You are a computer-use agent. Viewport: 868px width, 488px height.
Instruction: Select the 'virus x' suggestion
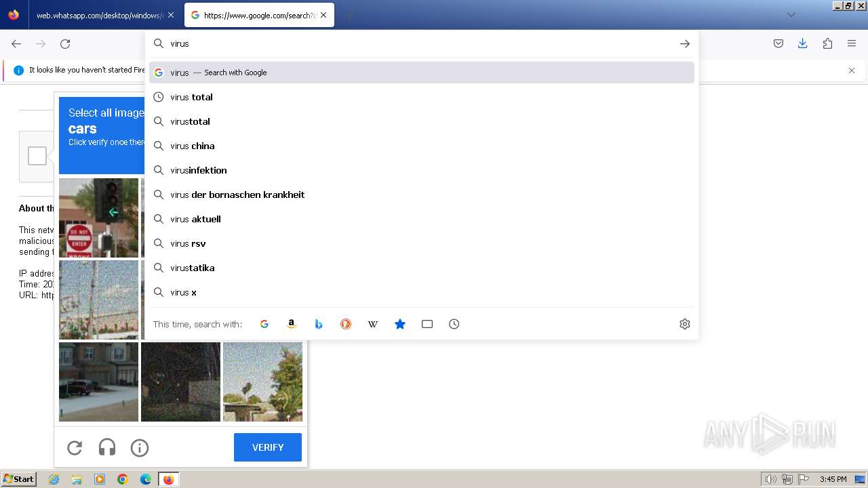tap(422, 292)
